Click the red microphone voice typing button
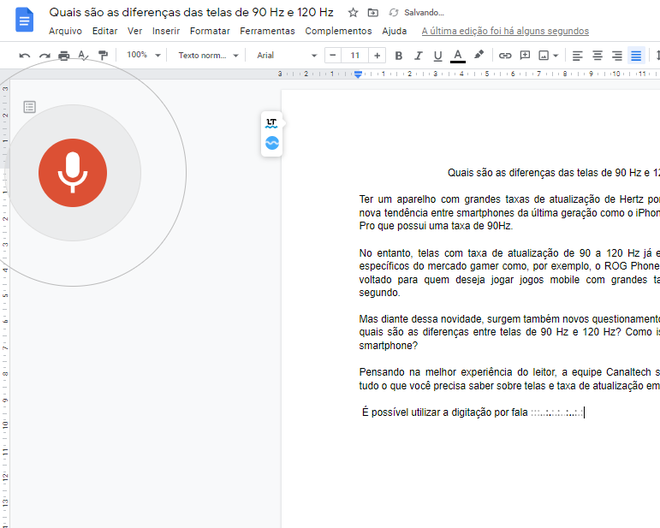Image resolution: width=660 pixels, height=528 pixels. point(73,173)
